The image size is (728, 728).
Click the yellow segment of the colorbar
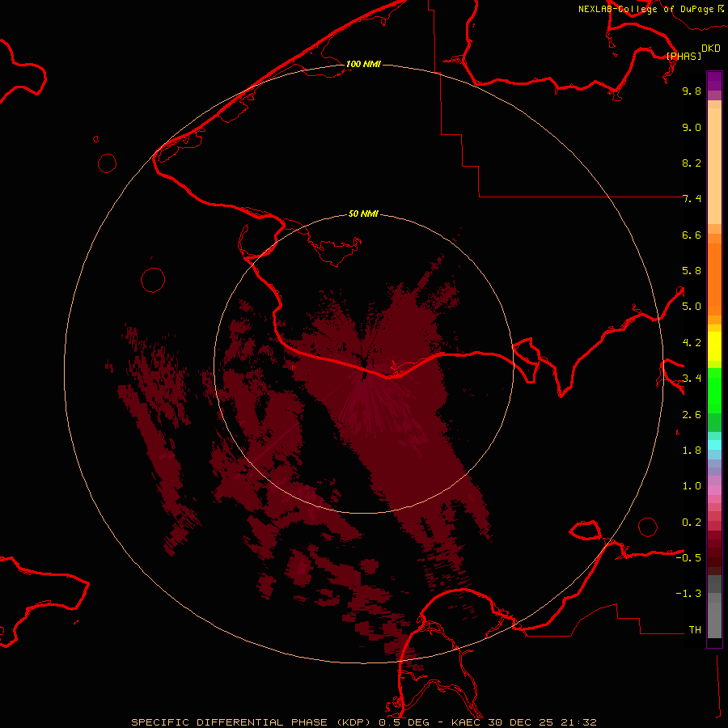[x=714, y=346]
